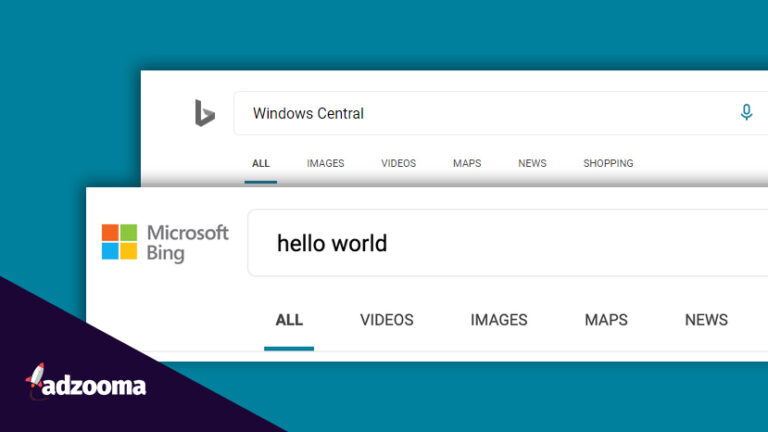Click the microphone voice search icon
Image resolution: width=768 pixels, height=432 pixels.
point(746,113)
